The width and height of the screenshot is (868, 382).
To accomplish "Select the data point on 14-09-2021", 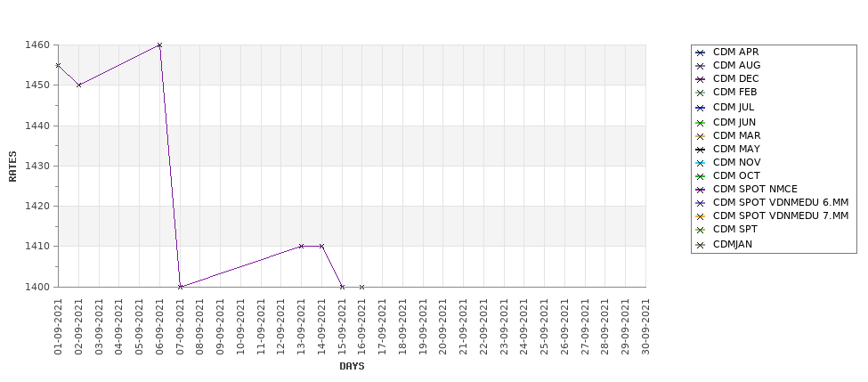I will (321, 246).
